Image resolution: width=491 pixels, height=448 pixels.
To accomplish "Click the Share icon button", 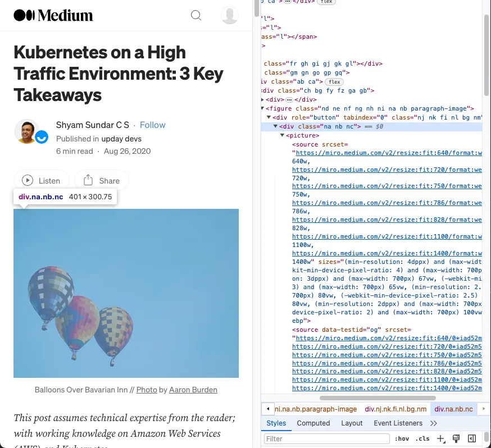I will click(88, 180).
